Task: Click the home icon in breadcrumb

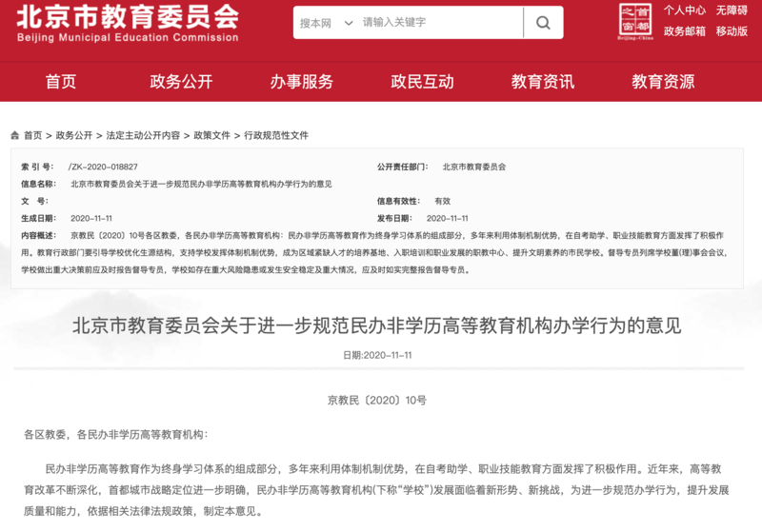Action: tap(15, 135)
